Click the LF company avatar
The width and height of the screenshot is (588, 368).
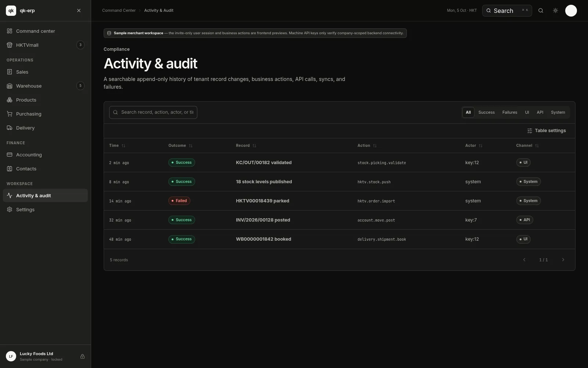coord(11,356)
